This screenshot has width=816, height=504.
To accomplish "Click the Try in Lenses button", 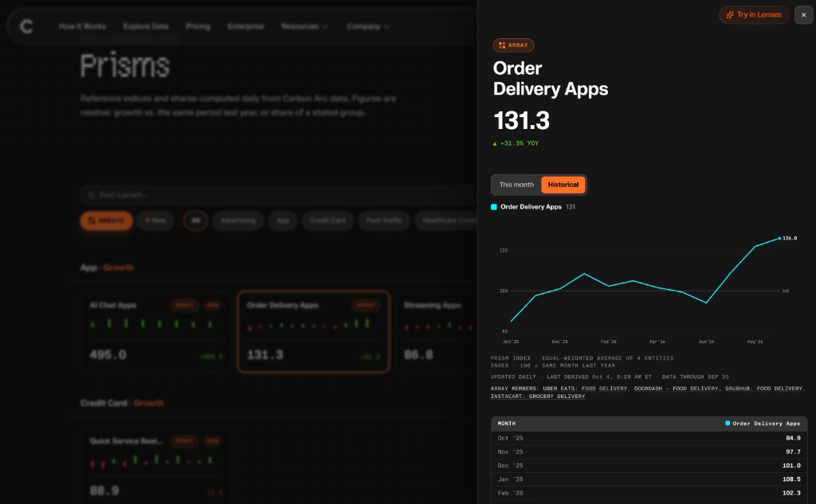I will pyautogui.click(x=754, y=14).
